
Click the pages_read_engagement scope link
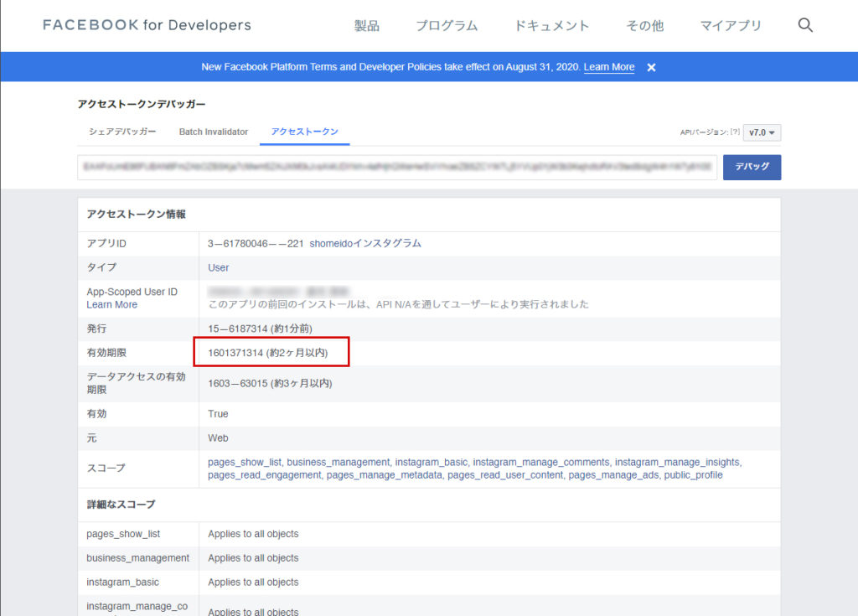coord(264,475)
